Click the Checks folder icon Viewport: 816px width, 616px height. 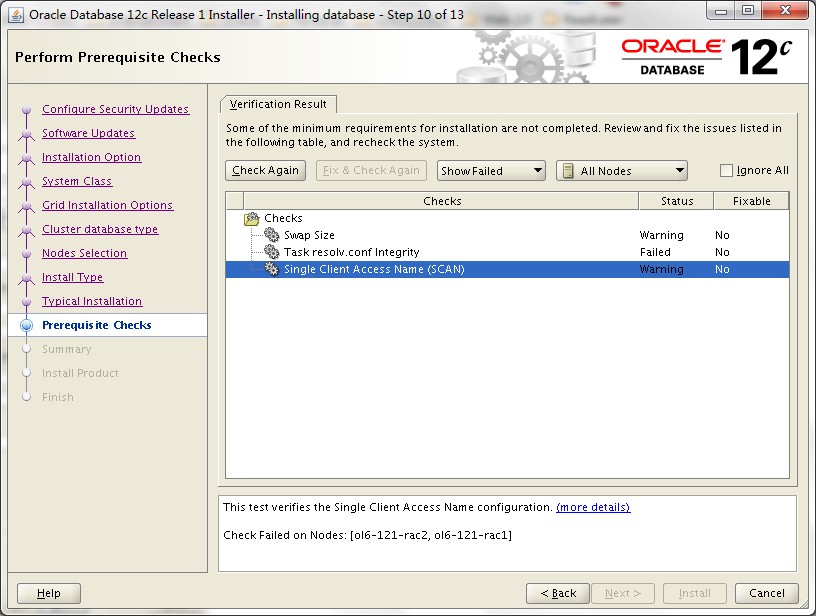(251, 219)
